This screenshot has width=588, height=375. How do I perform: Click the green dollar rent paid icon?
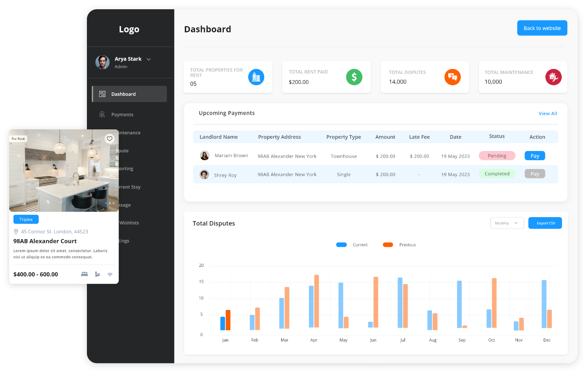click(354, 77)
